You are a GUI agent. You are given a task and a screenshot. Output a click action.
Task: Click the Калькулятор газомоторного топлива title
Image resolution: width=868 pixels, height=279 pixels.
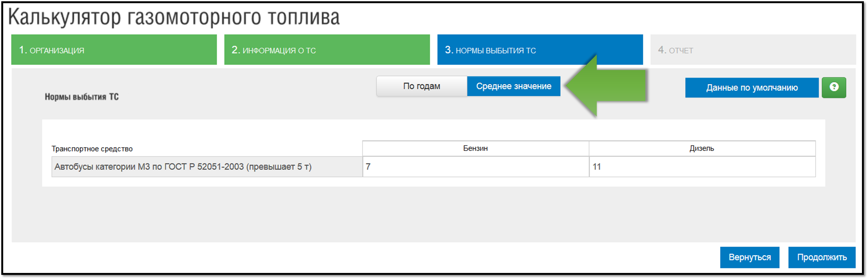[174, 17]
